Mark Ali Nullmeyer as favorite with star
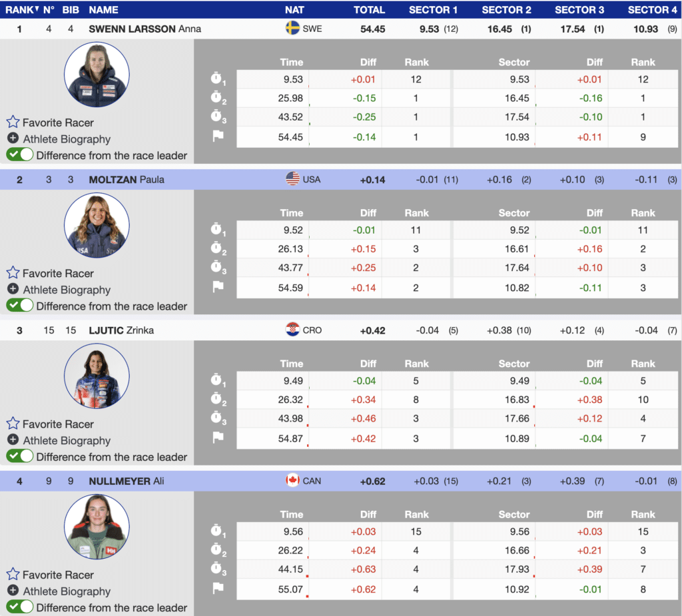Screen dimensions: 682x616 [13, 575]
